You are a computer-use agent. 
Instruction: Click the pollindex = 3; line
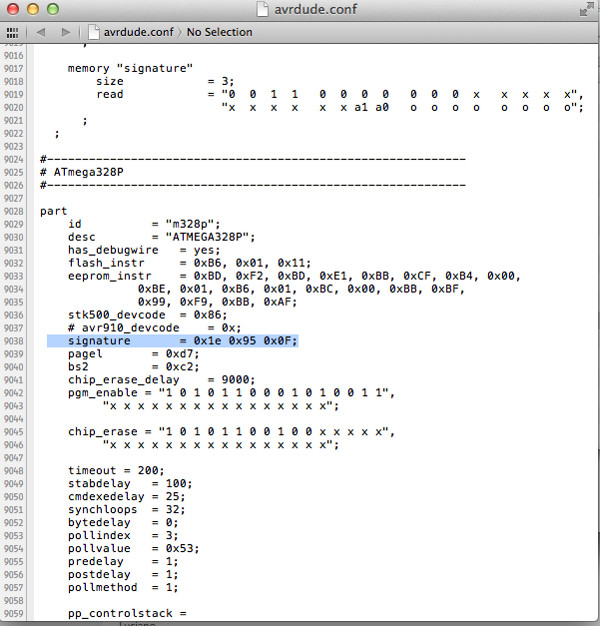coord(123,536)
